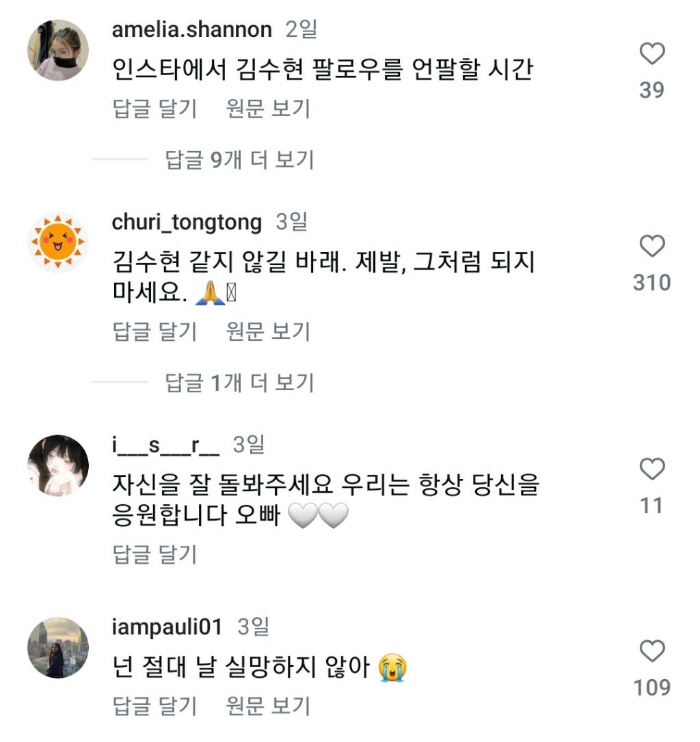Open the iampauli01 username link
Image resolution: width=700 pixels, height=742 pixels.
tap(167, 627)
